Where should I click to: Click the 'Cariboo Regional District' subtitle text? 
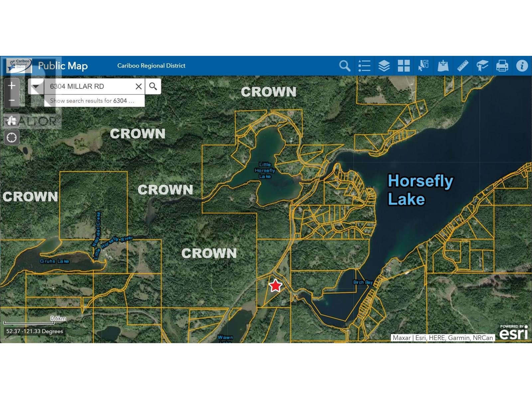(151, 66)
